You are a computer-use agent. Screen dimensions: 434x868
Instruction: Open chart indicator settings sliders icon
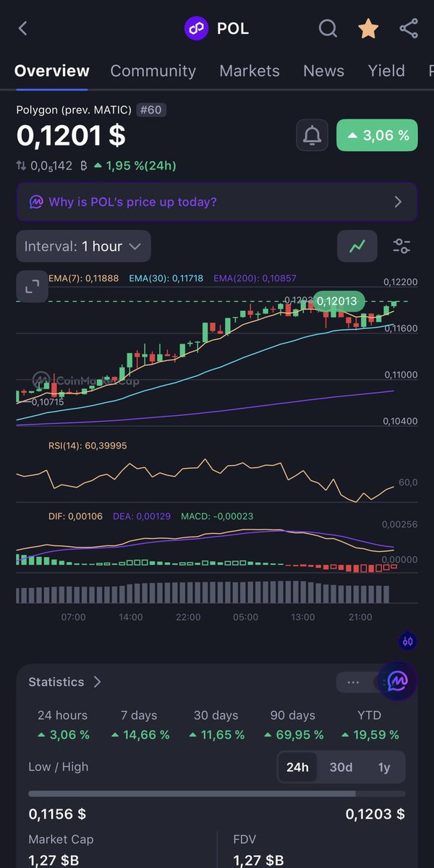401,246
